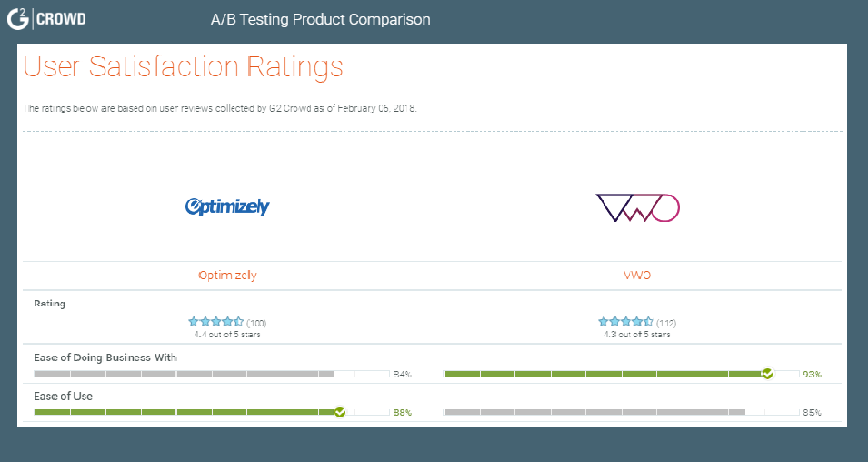Click VWO Ease of Doing Business bar
868x462 pixels.
[x=622, y=374]
